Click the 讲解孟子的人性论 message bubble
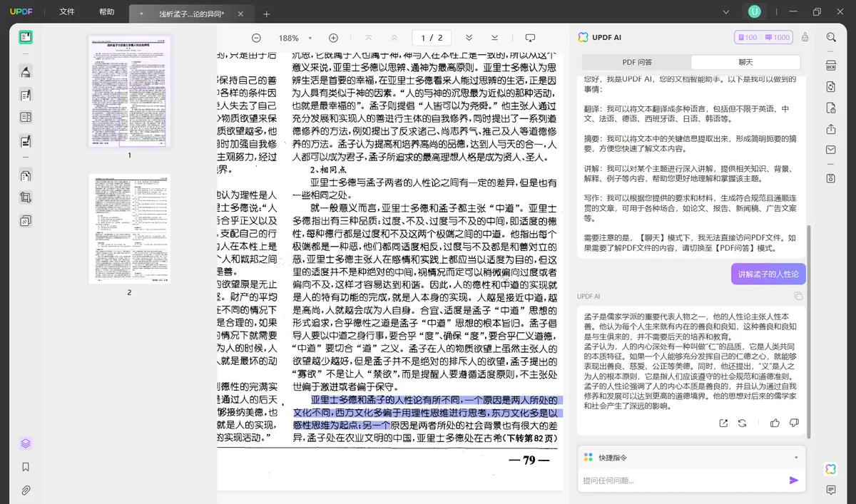Viewport: 856px width, 504px height. pos(768,274)
